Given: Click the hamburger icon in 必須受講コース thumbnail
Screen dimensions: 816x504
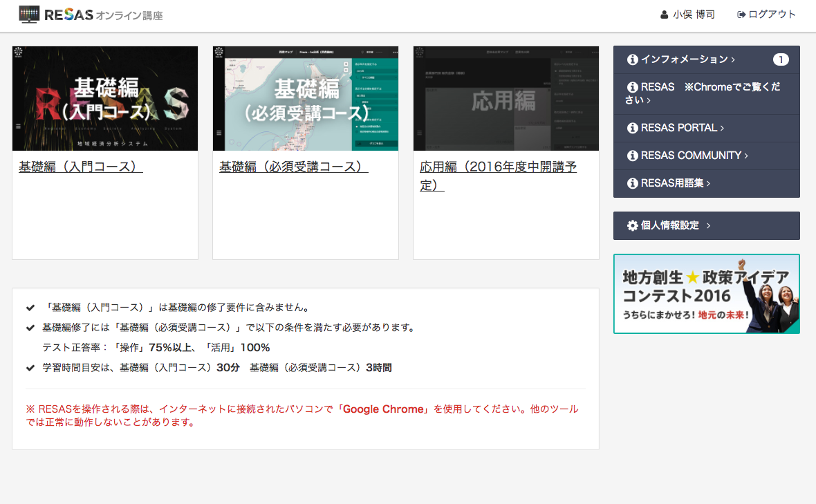Looking at the screenshot, I should click(219, 133).
